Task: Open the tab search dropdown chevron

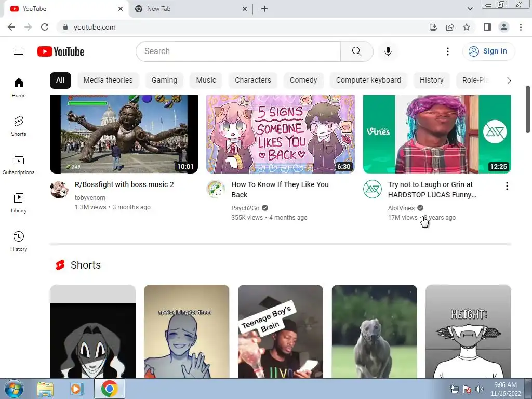Action: pos(470,9)
